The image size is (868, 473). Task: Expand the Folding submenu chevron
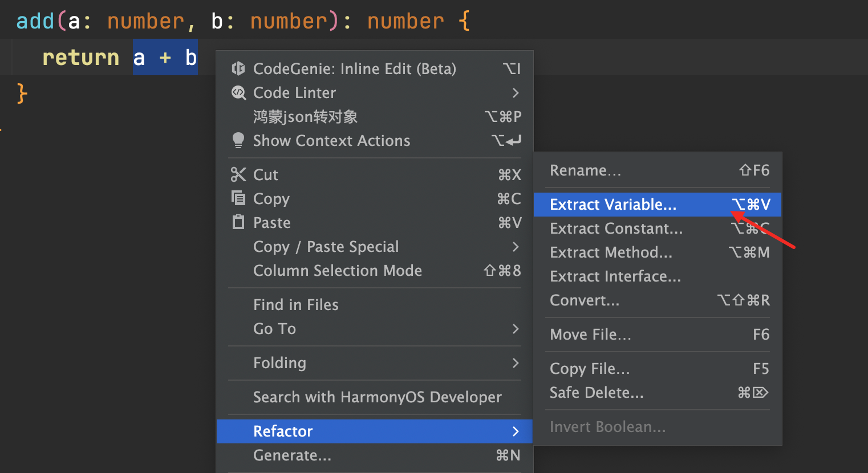tap(516, 363)
